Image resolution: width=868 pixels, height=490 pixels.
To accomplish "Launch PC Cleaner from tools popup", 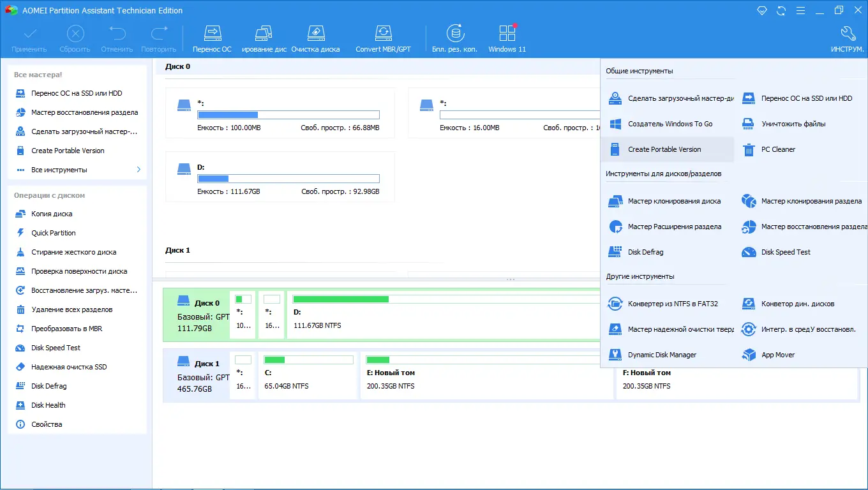I will pos(801,149).
